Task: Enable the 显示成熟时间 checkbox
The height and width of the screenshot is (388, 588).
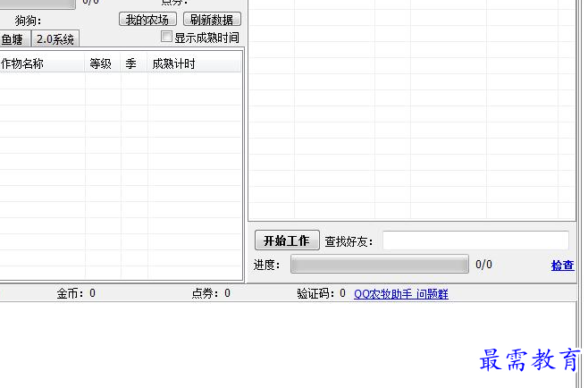Action: pyautogui.click(x=166, y=37)
